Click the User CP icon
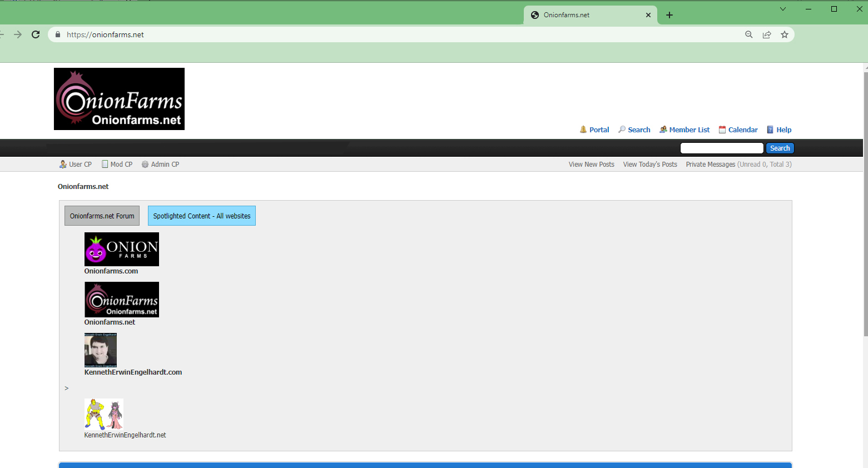Viewport: 868px width, 468px height. [x=63, y=164]
